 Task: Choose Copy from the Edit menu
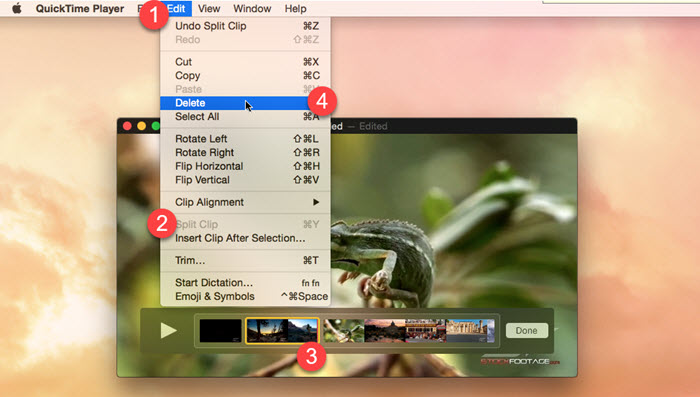246,75
